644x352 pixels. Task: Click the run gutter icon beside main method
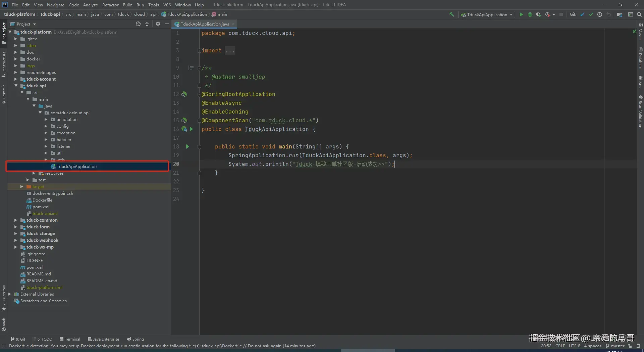click(x=187, y=147)
